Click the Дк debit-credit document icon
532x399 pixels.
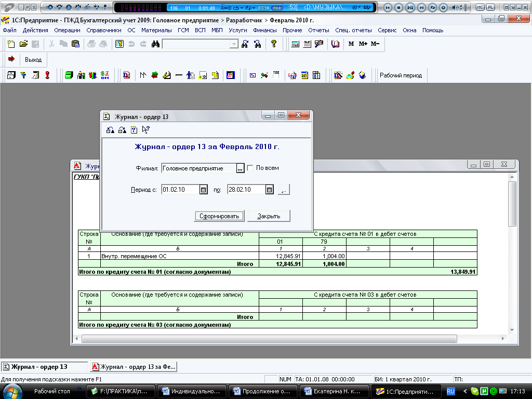click(x=127, y=75)
